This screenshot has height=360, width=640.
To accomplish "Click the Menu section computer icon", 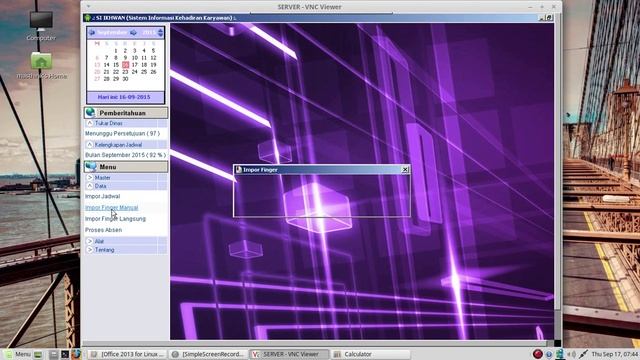I will coord(91,167).
